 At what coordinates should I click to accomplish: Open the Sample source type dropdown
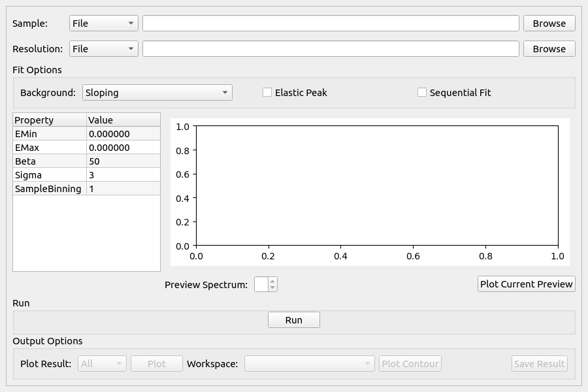point(103,24)
